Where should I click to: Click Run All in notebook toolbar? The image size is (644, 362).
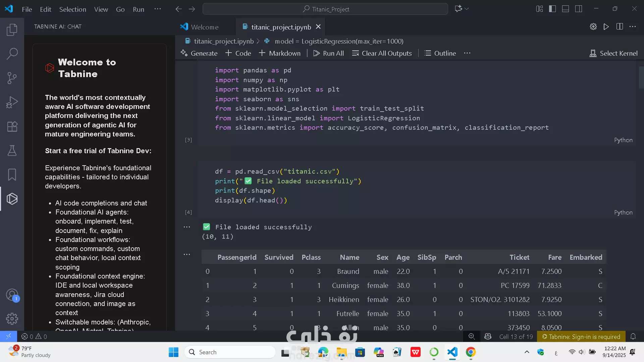pyautogui.click(x=328, y=53)
